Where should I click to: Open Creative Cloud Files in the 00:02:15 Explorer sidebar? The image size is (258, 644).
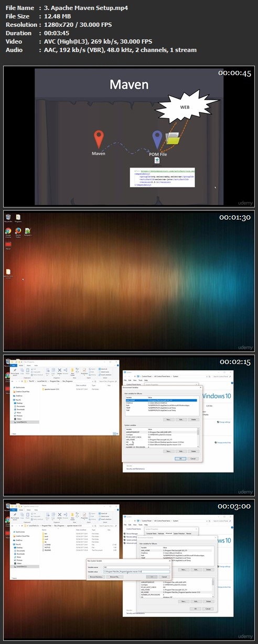[x=23, y=391]
